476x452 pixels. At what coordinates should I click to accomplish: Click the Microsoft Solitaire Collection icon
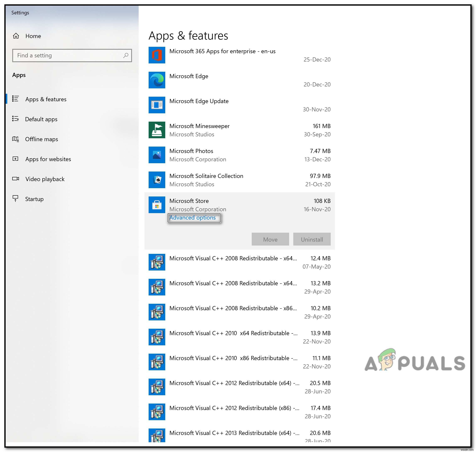coord(157,180)
